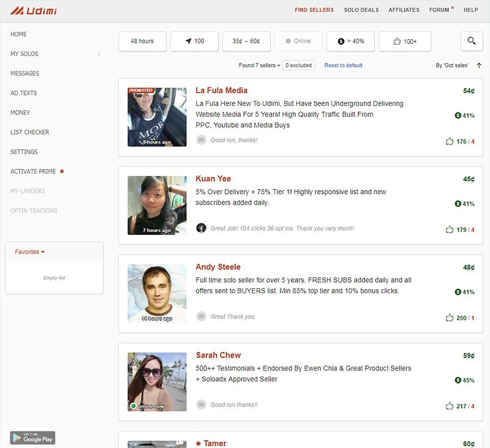Open La Fula Media seller profile name
This screenshot has width=490, height=448.
click(x=222, y=90)
